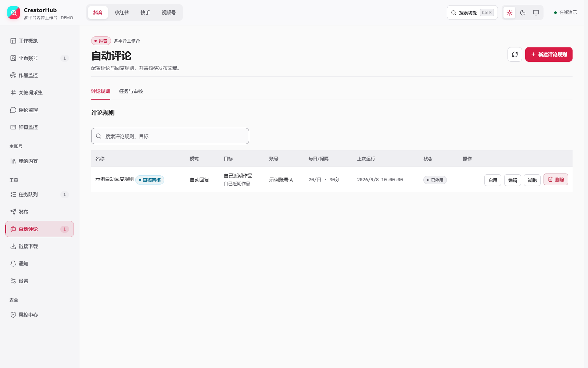
Task: Open 弹幕监控 in sidebar
Action: pos(39,127)
